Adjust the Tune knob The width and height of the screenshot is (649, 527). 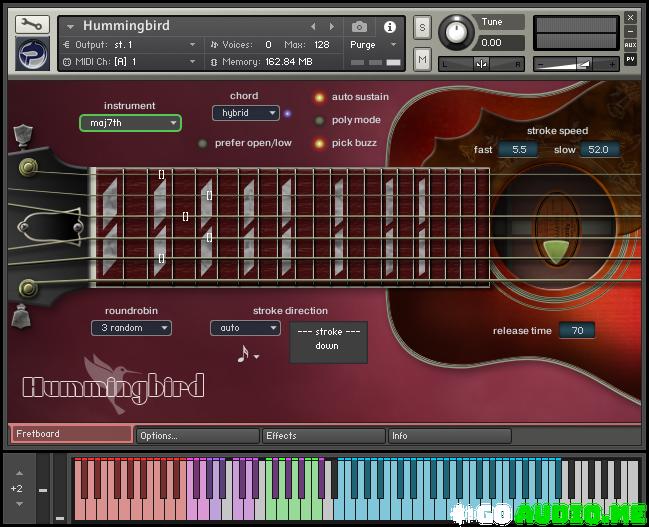(x=456, y=32)
